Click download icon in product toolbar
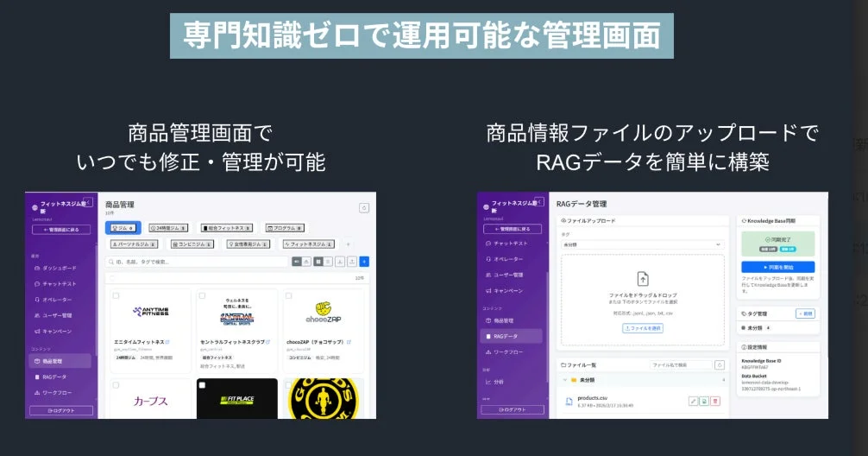This screenshot has height=456, width=868. point(340,262)
